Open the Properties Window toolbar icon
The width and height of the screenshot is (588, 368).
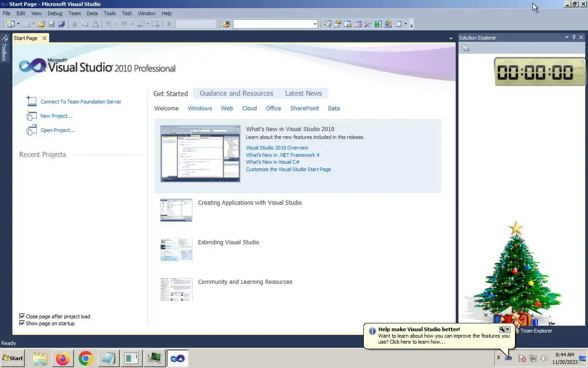tap(338, 24)
